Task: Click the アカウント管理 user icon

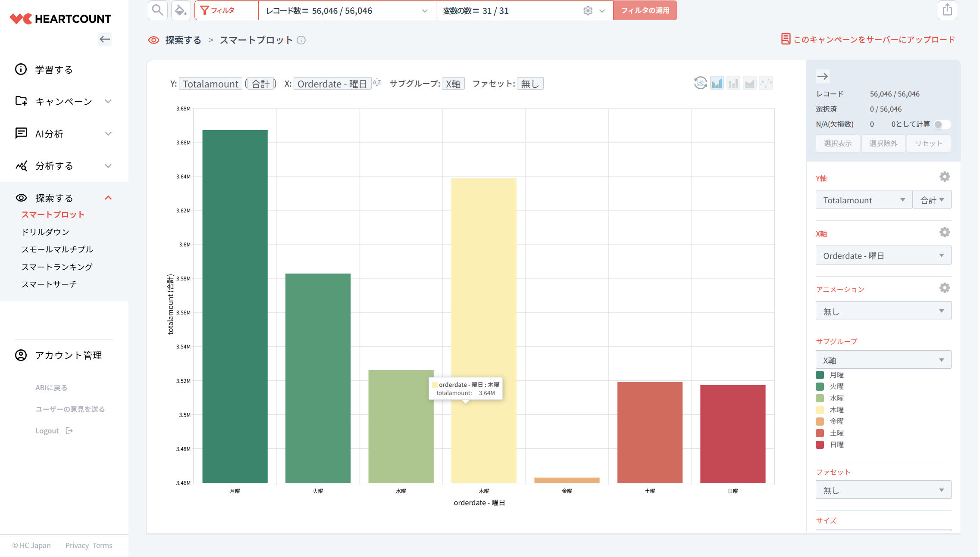Action: (x=21, y=355)
